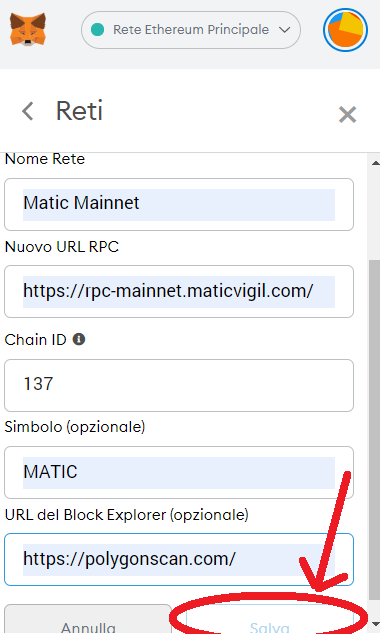Click the Reti page title
Viewport: 380px width, 634px height.
pyautogui.click(x=79, y=111)
